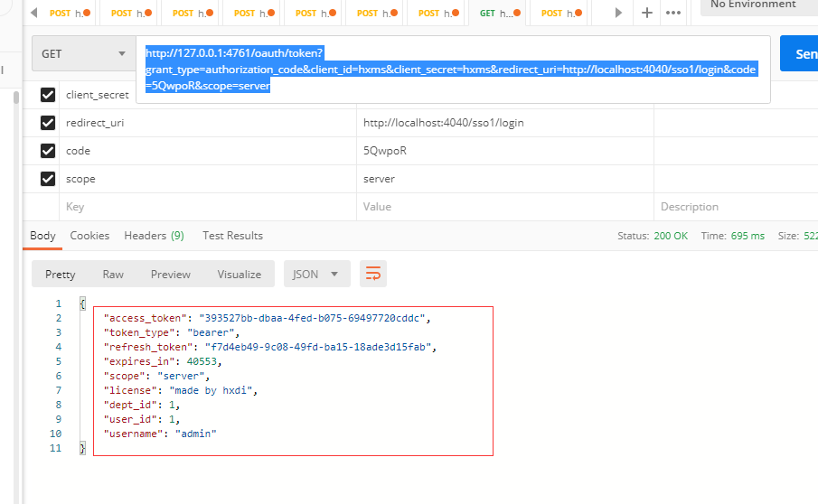Toggle the scope parameter checkbox
Image resolution: width=818 pixels, height=504 pixels.
[48, 179]
